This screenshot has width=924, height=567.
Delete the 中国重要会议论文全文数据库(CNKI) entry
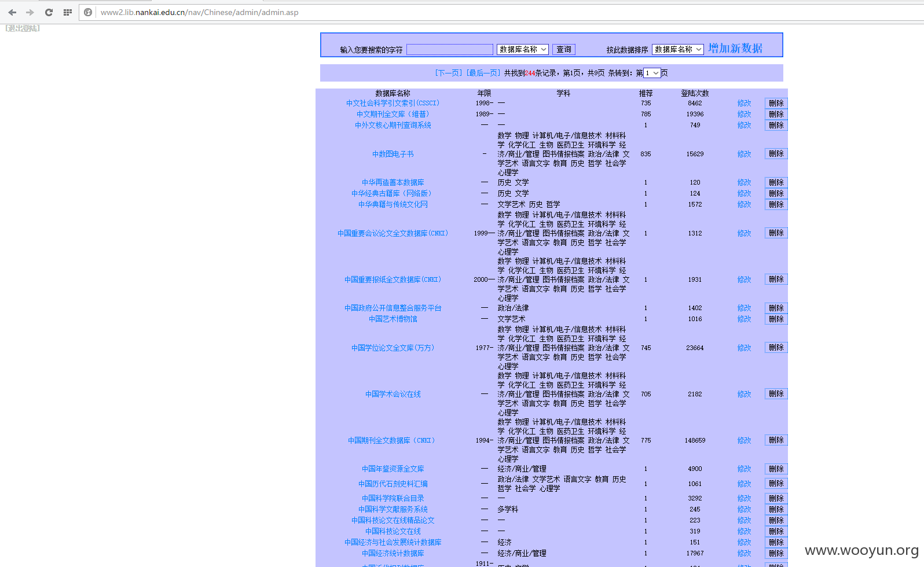click(776, 233)
